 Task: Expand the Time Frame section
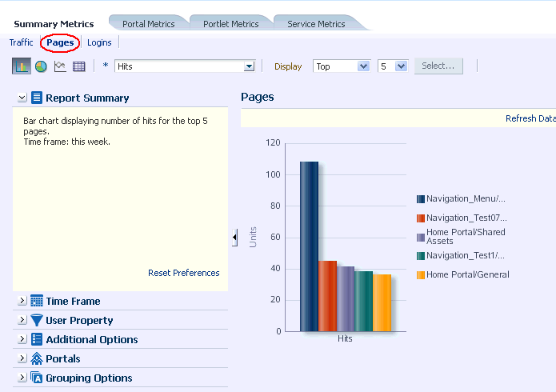(x=22, y=301)
